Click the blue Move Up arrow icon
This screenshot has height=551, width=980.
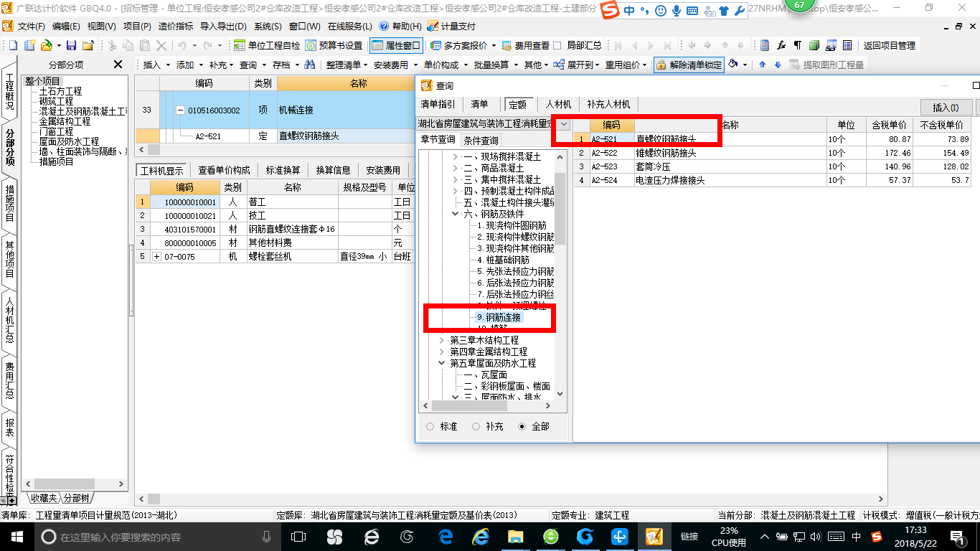point(763,65)
